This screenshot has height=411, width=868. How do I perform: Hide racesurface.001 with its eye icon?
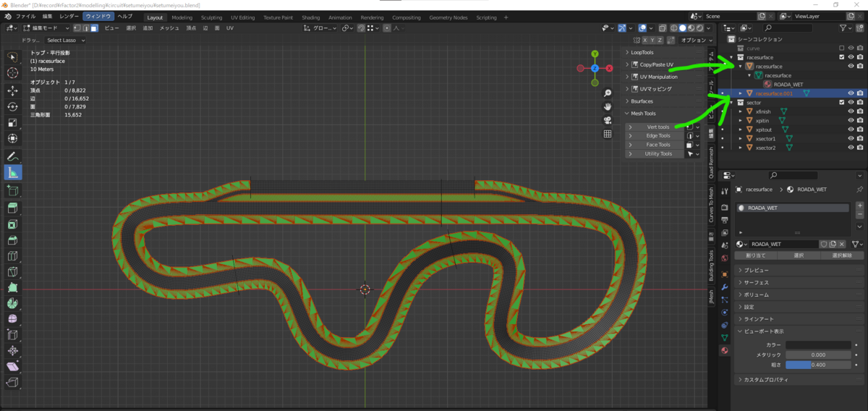coord(851,93)
